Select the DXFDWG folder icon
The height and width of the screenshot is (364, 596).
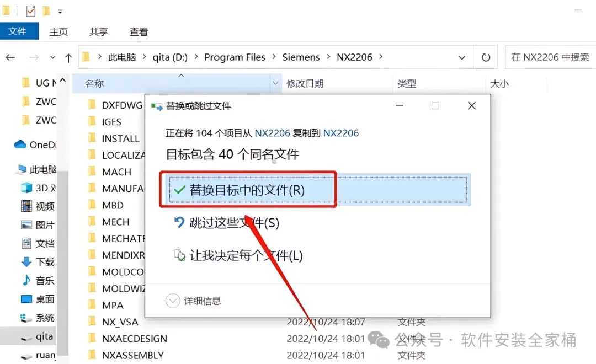point(92,104)
